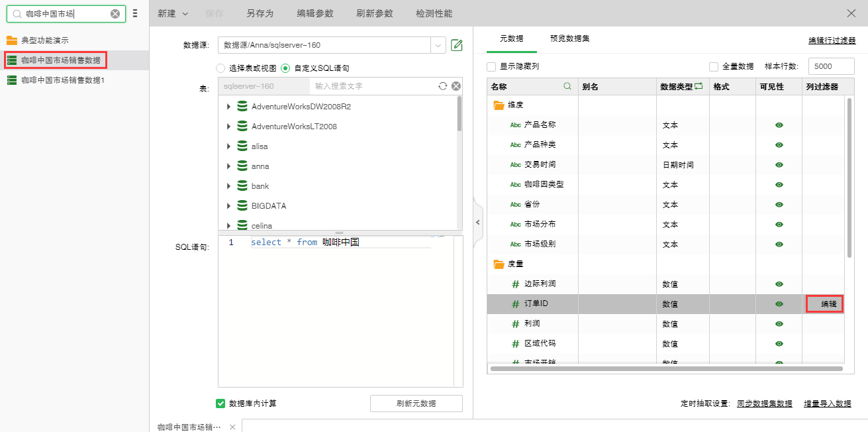The height and width of the screenshot is (432, 868).
Task: Enable the 显示隐藏列 checkbox
Action: (491, 66)
